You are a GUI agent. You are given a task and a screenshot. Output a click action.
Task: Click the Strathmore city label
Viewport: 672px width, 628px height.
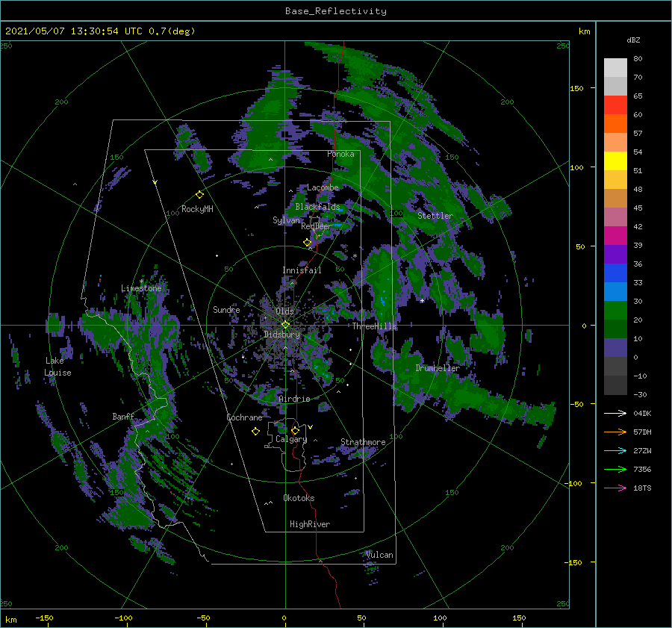[363, 442]
